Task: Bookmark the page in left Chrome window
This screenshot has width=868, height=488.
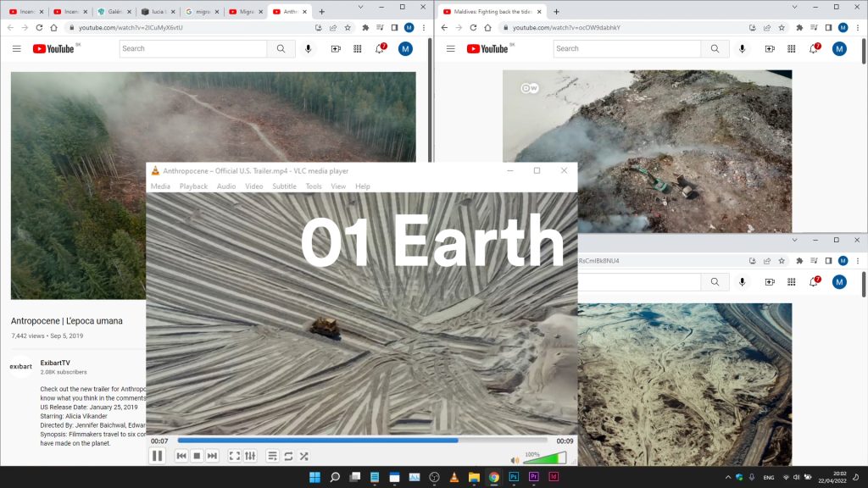Action: tap(348, 28)
